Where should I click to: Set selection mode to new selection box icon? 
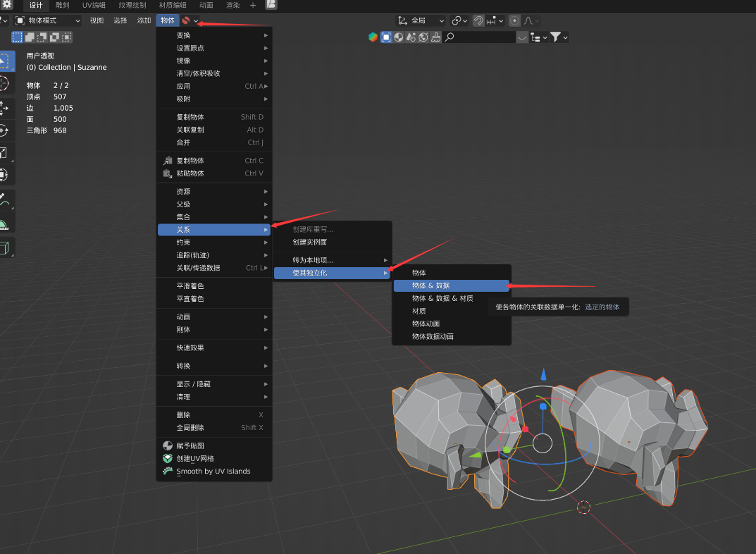point(18,37)
